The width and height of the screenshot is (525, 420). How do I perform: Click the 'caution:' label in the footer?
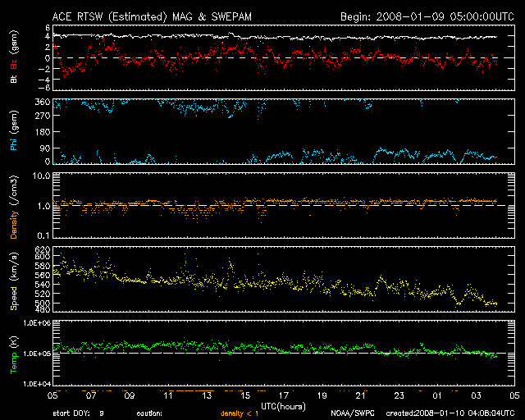pos(159,412)
